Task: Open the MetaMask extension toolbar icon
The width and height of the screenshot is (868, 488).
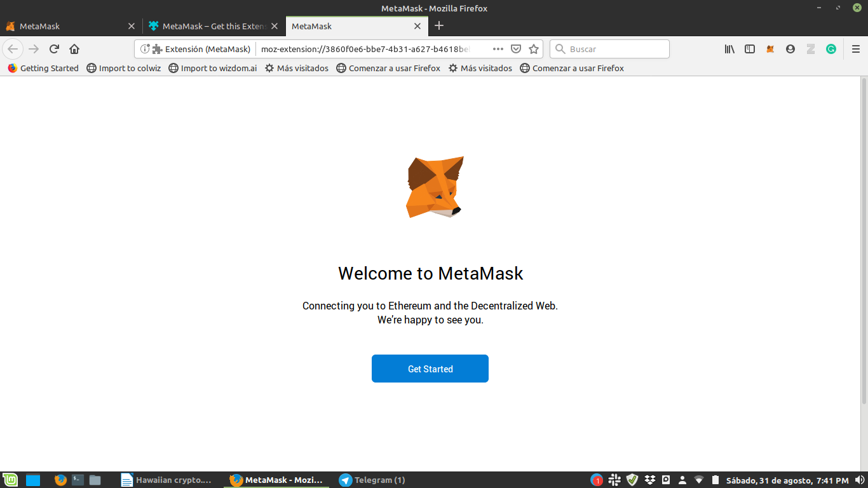Action: tap(770, 49)
